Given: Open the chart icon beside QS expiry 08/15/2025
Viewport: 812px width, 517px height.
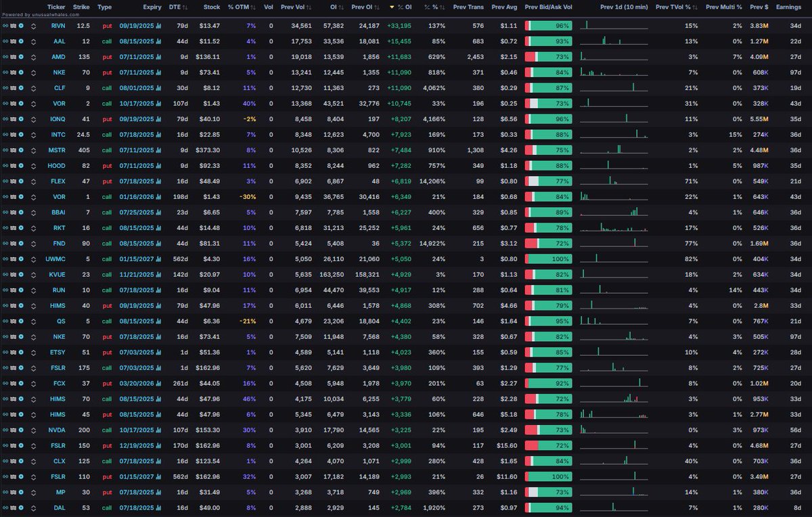Looking at the screenshot, I should (158, 321).
